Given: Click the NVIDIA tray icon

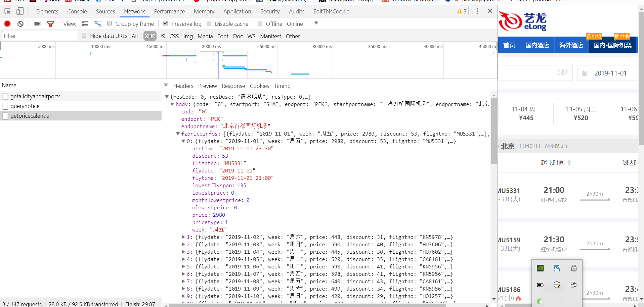Looking at the screenshot, I should pos(540,268).
